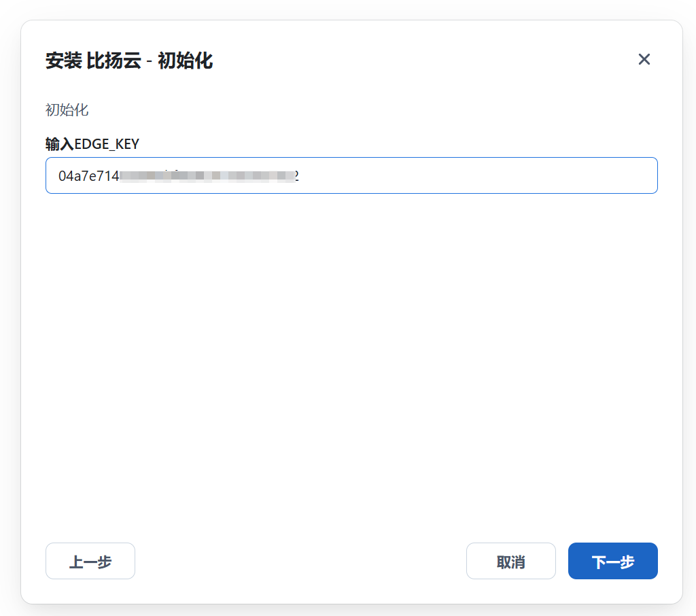Proceed with the 下一步 button
Image resolution: width=696 pixels, height=616 pixels.
[x=613, y=561]
